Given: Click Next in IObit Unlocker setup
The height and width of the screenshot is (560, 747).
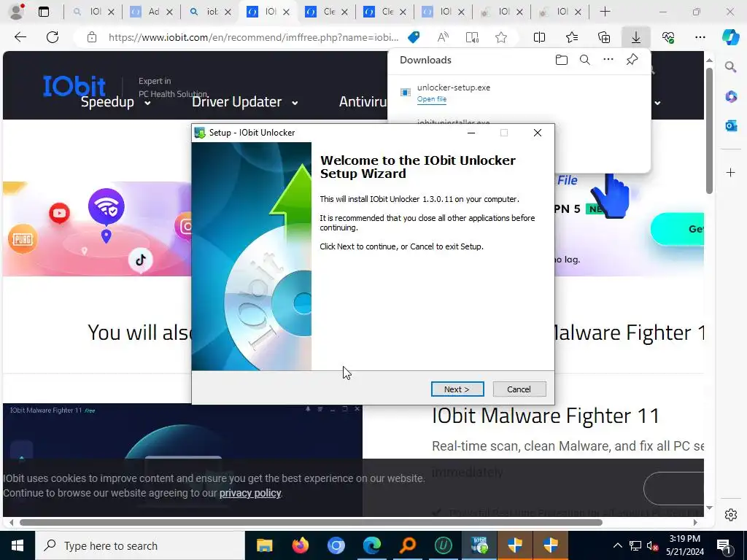Looking at the screenshot, I should [457, 389].
